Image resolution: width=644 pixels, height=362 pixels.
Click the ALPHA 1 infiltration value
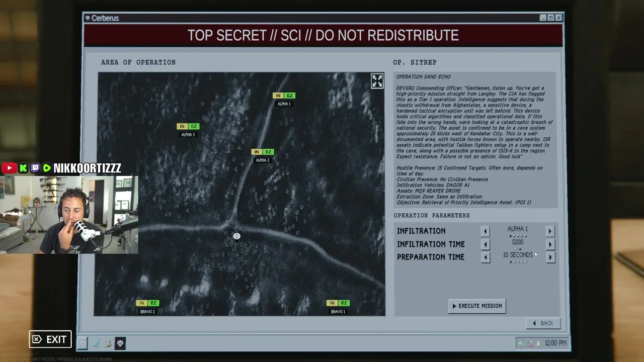click(517, 229)
